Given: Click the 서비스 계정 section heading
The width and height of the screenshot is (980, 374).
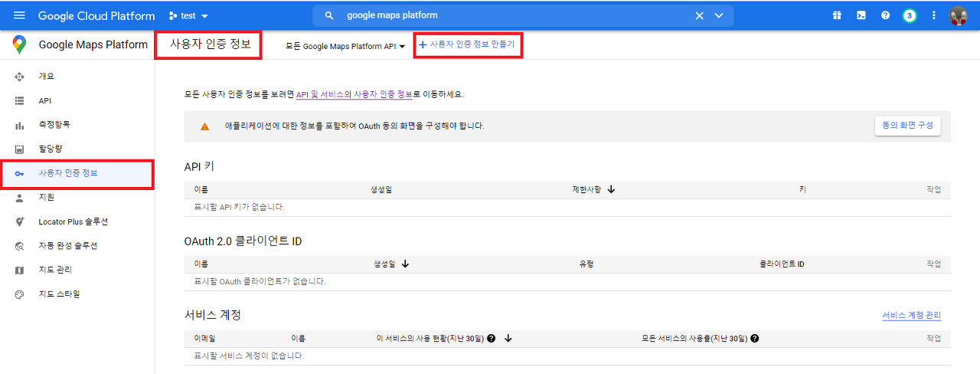Looking at the screenshot, I should (213, 315).
